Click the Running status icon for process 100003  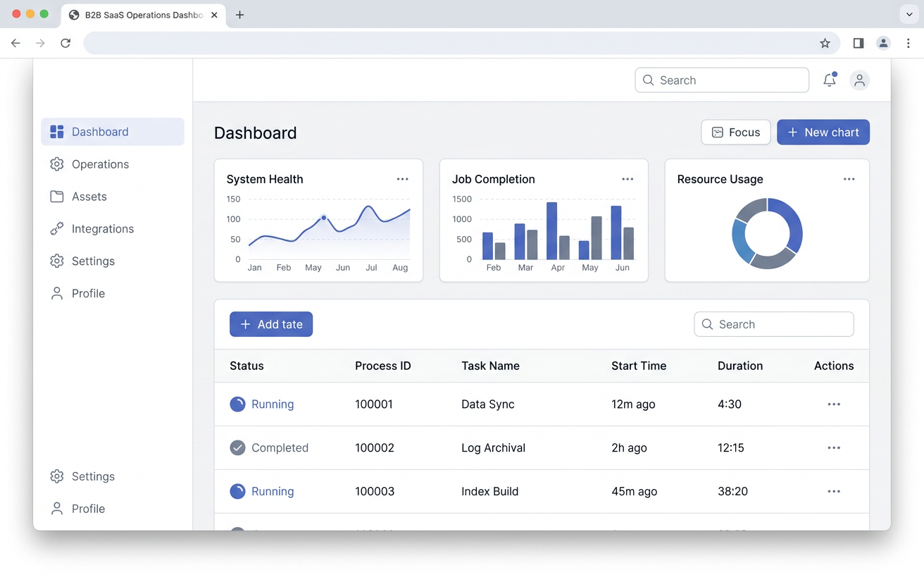click(x=237, y=492)
